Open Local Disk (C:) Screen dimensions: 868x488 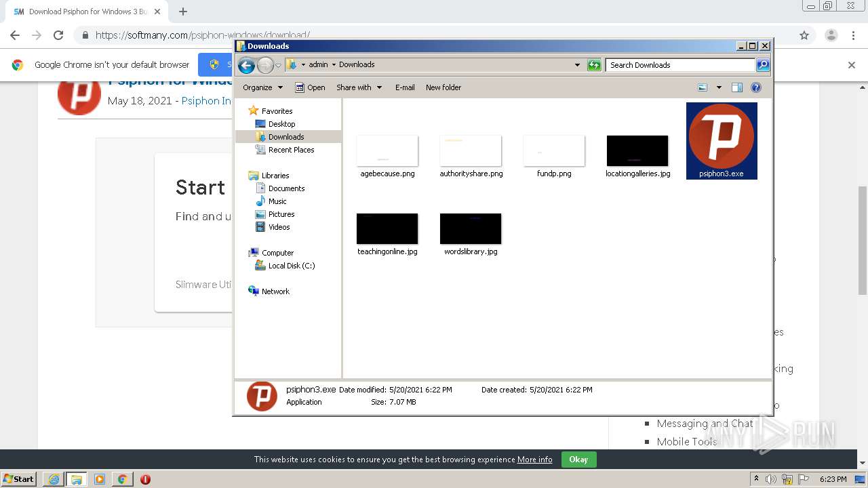tap(291, 266)
